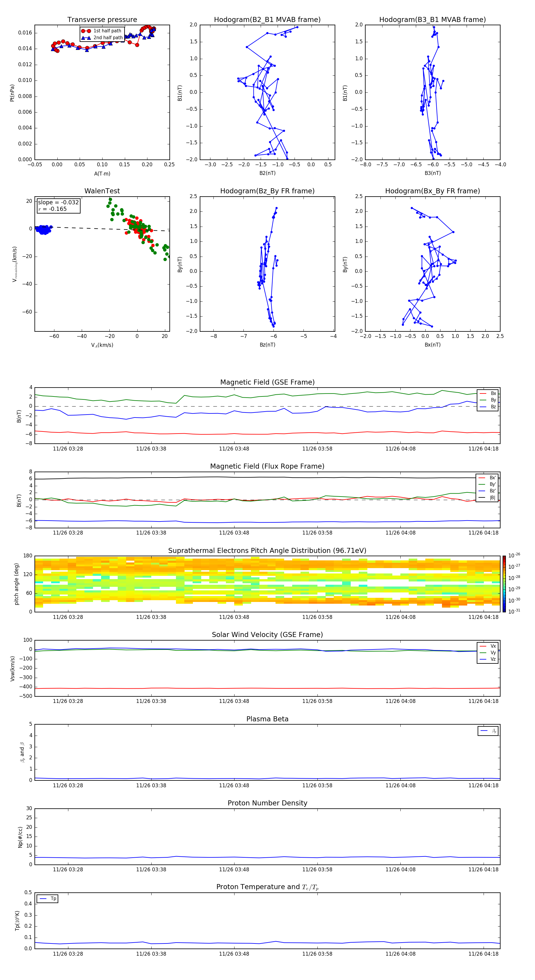Click the '|B|' entry in Flux Rope legend
This screenshot has width=535, height=980.
pos(487,498)
